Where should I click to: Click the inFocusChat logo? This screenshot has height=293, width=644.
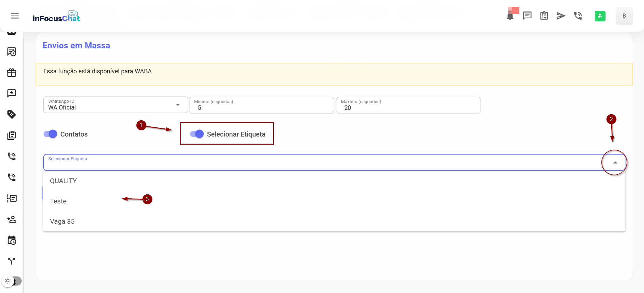pos(56,17)
